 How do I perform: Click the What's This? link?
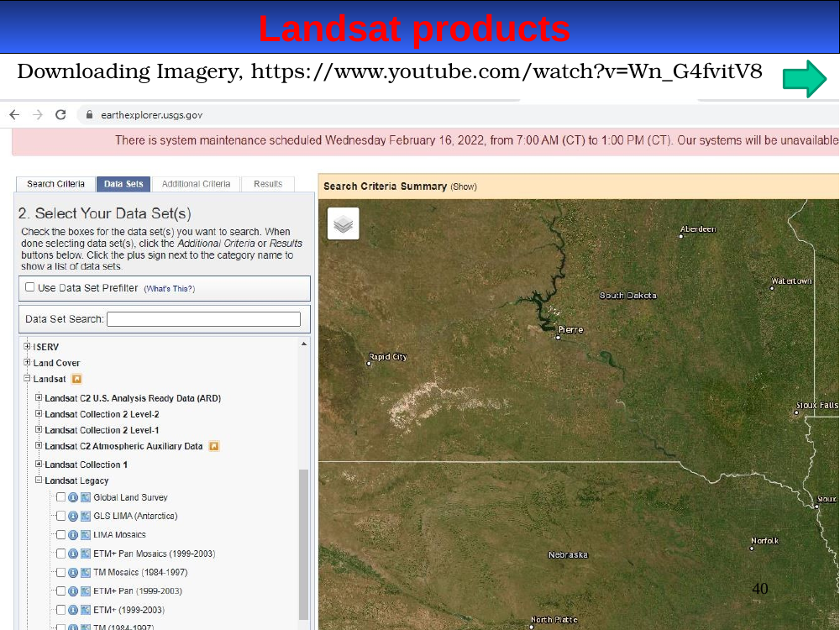pos(170,289)
